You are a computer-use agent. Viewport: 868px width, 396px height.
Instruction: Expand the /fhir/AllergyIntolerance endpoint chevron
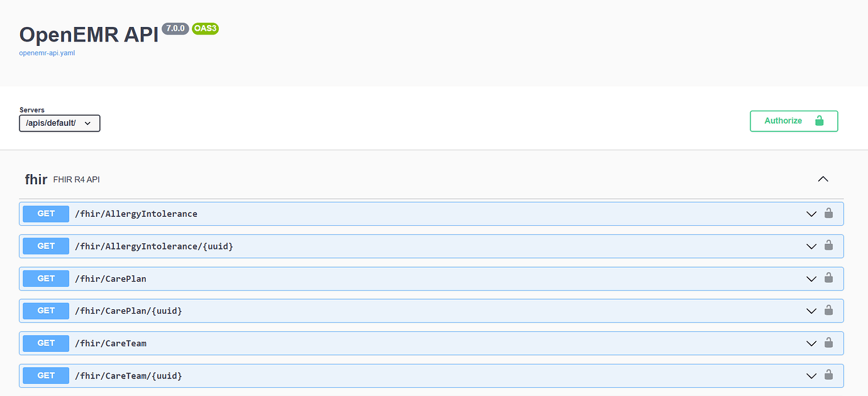811,213
